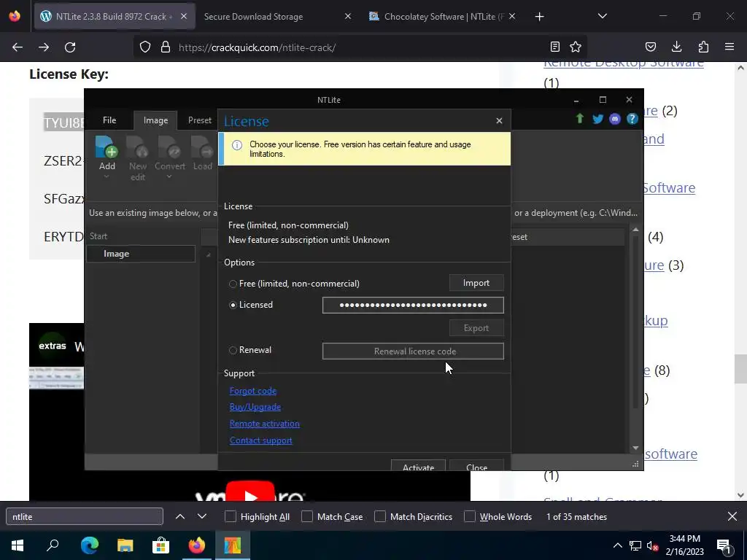Click the masked license key field
The width and height of the screenshot is (747, 560).
click(413, 306)
